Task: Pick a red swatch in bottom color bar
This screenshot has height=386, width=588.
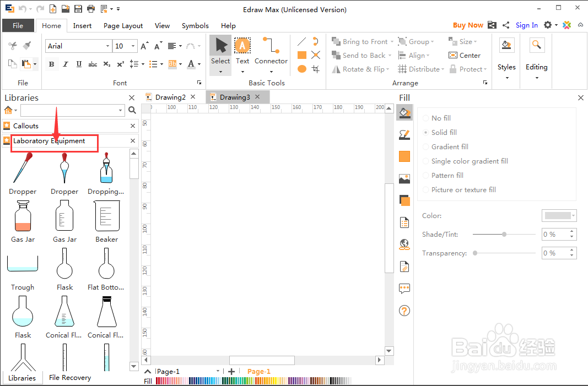Action: tap(159, 381)
